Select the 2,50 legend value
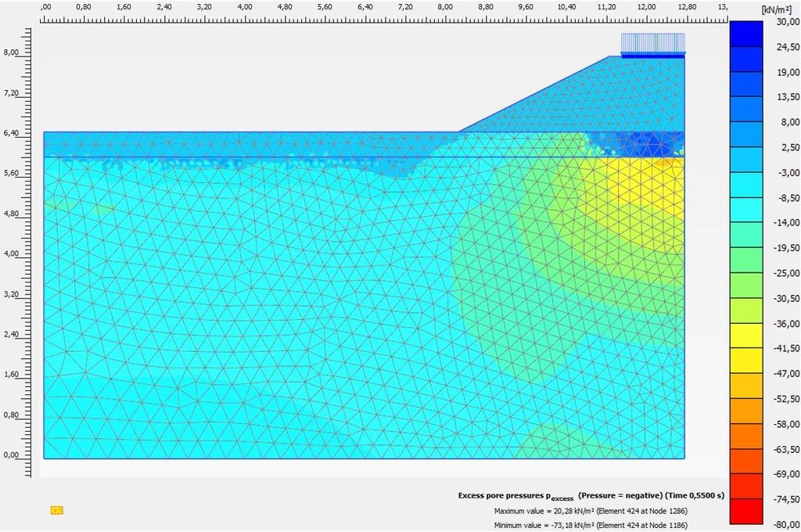This screenshot has height=532, width=801. pos(790,147)
